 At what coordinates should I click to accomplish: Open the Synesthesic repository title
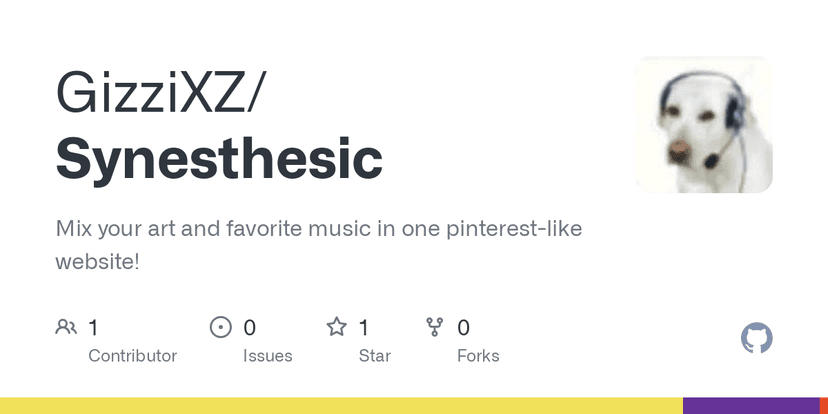[x=219, y=159]
